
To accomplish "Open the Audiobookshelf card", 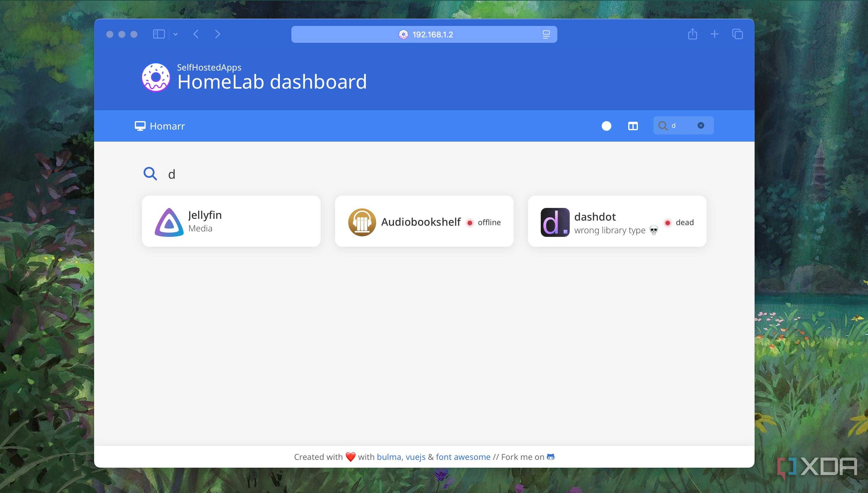I will click(x=424, y=221).
